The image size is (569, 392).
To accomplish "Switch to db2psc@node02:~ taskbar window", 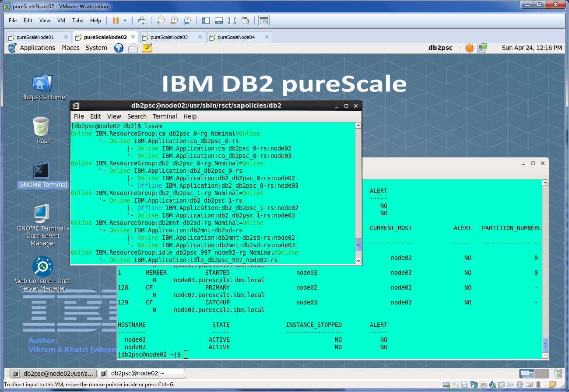I will coord(141,374).
